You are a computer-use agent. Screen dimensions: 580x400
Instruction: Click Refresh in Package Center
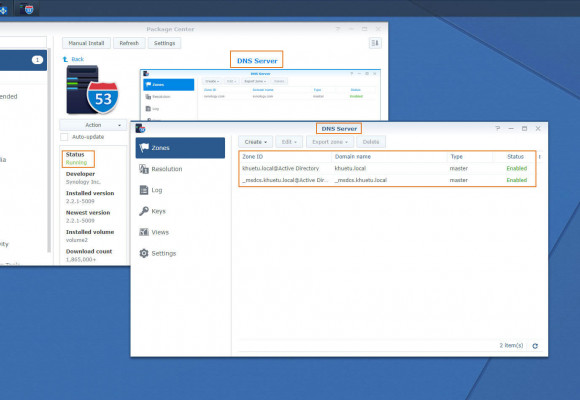(129, 43)
